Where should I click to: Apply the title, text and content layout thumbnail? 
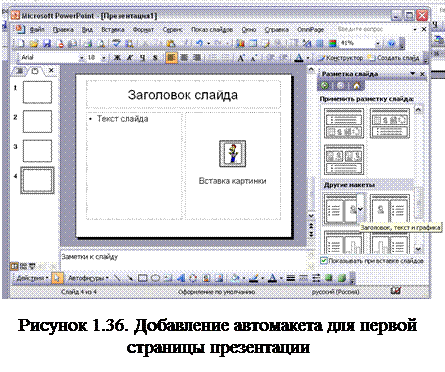point(344,124)
